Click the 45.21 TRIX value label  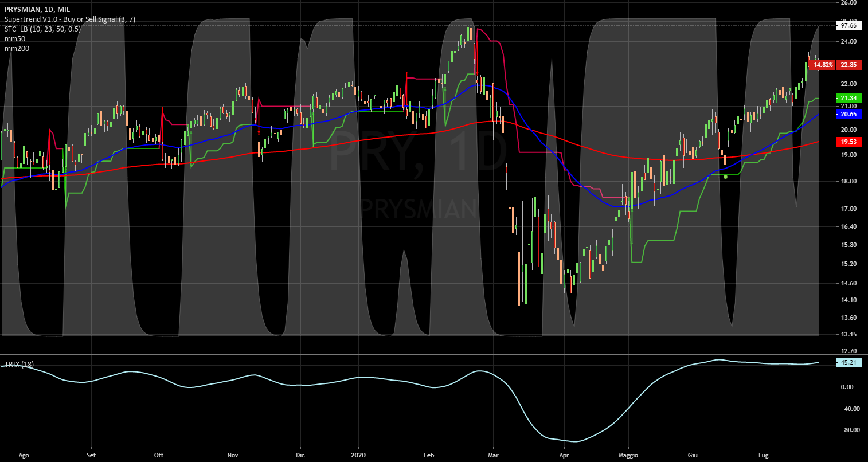click(849, 362)
